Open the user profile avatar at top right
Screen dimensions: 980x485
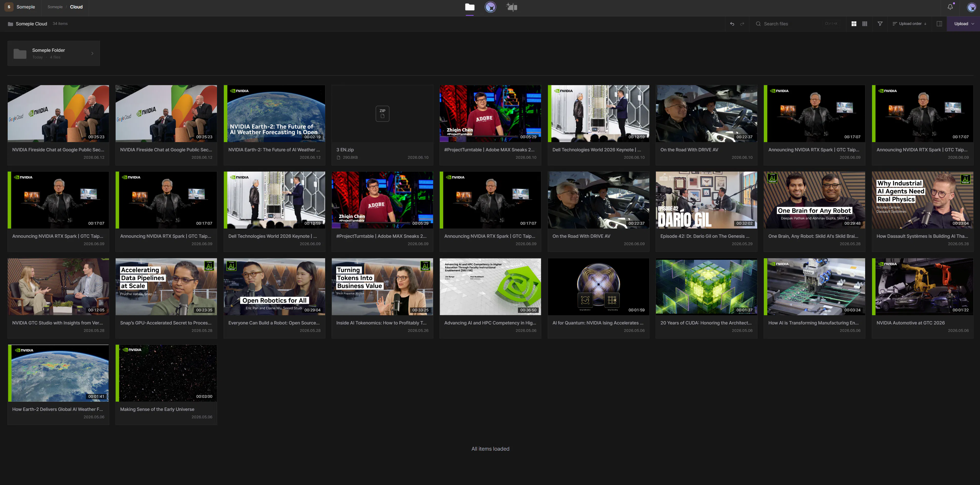(971, 7)
